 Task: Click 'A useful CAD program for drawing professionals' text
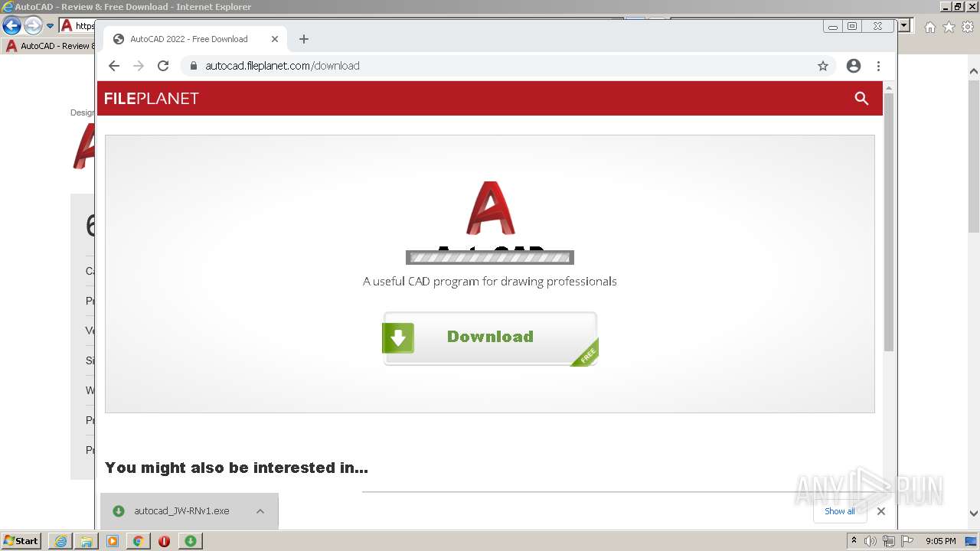[x=490, y=282]
